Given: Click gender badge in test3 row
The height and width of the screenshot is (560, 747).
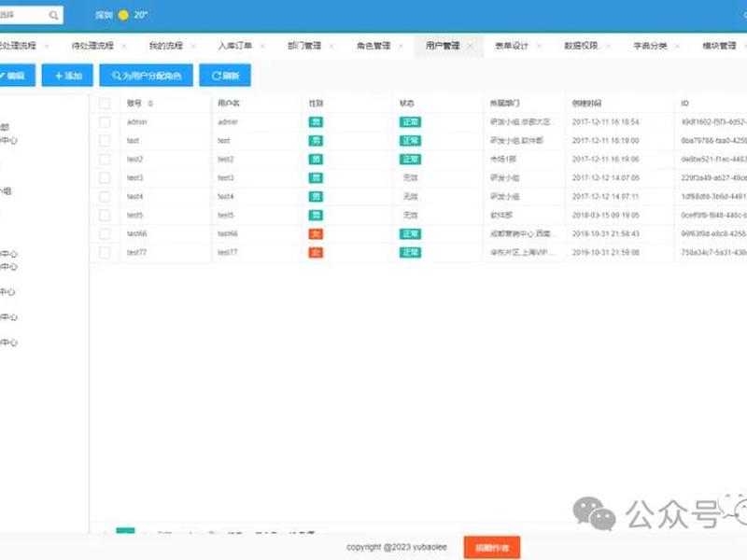Looking at the screenshot, I should coord(316,177).
